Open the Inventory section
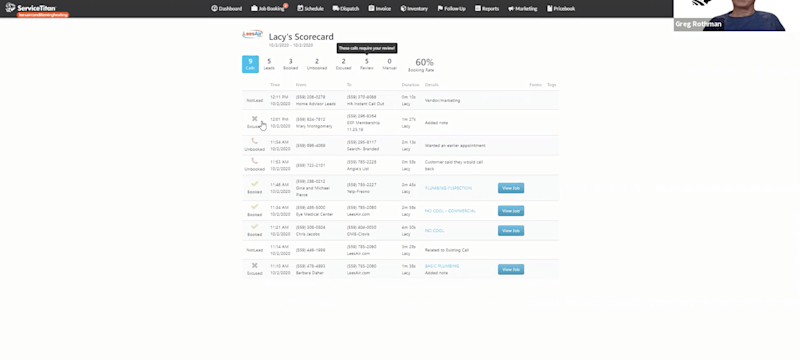800x360 pixels. click(x=414, y=9)
